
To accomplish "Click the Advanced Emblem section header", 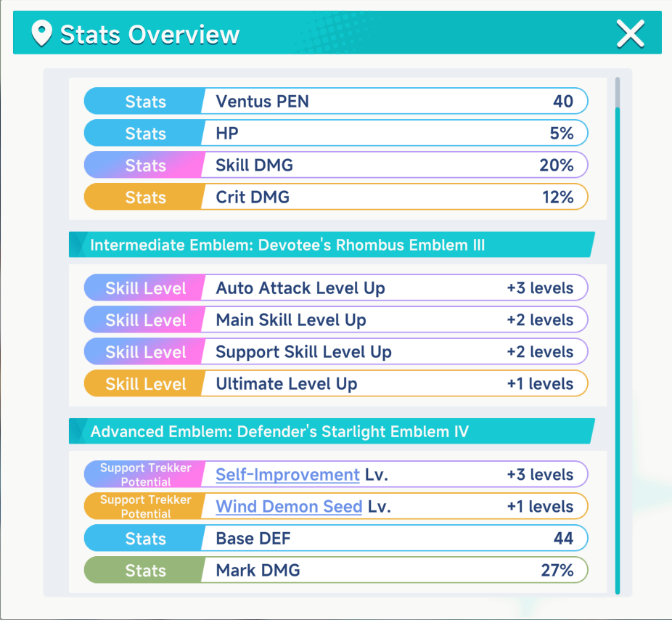I will click(332, 431).
